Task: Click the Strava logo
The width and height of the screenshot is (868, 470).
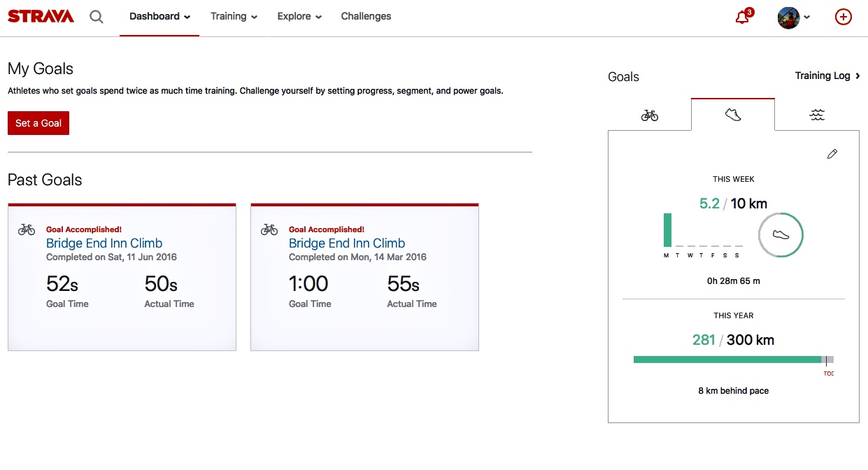Action: click(x=41, y=17)
